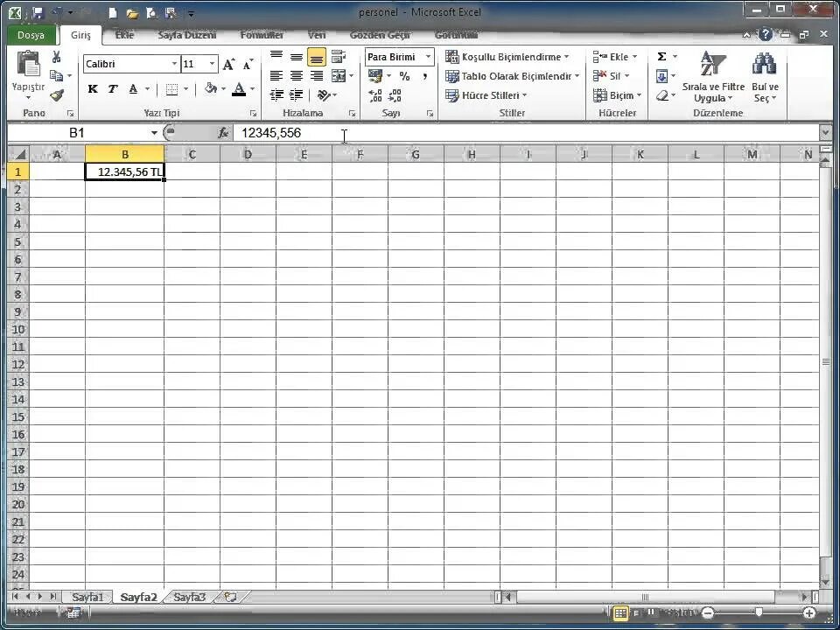The width and height of the screenshot is (840, 630).
Task: Click the Ekle button in Hücreler group
Action: pyautogui.click(x=615, y=57)
